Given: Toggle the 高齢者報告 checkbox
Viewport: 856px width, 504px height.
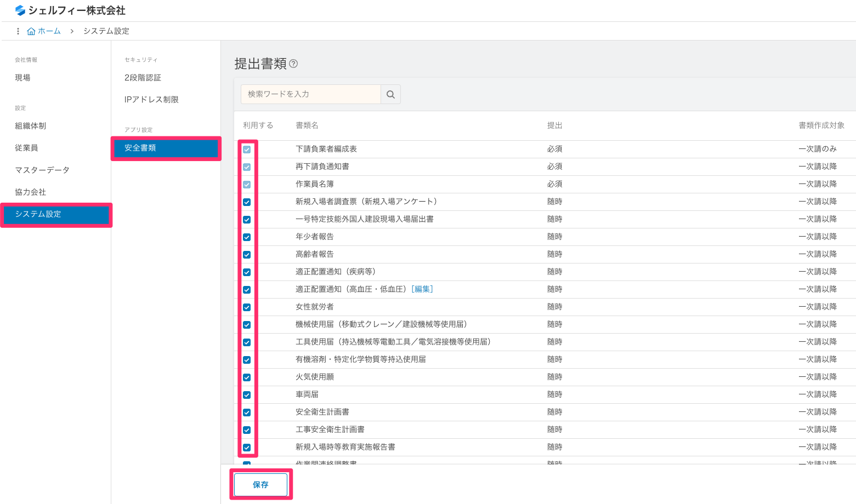Looking at the screenshot, I should (x=247, y=254).
